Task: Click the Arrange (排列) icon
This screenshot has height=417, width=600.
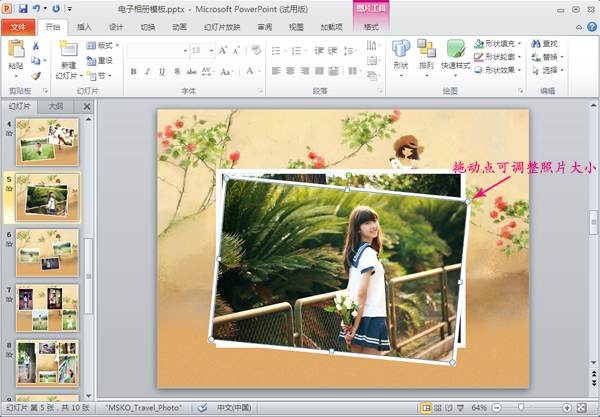Action: point(426,49)
